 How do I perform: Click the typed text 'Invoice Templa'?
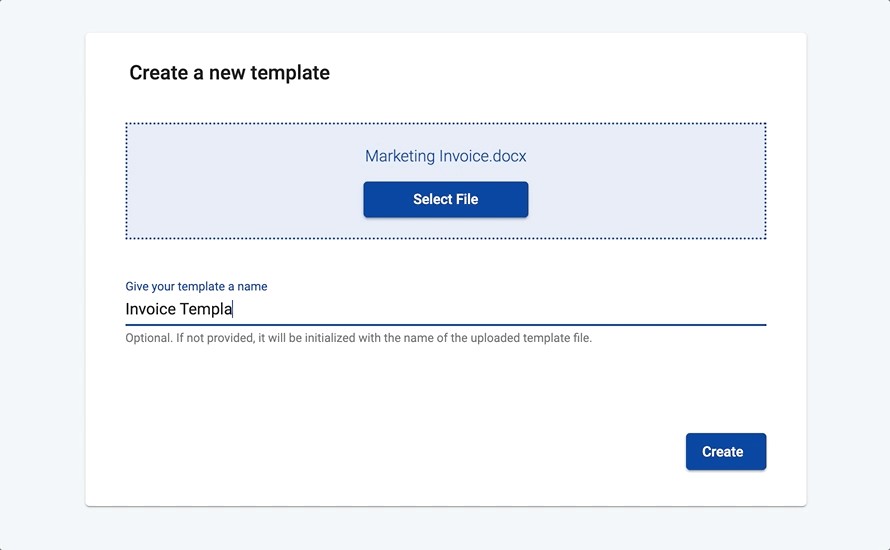179,309
